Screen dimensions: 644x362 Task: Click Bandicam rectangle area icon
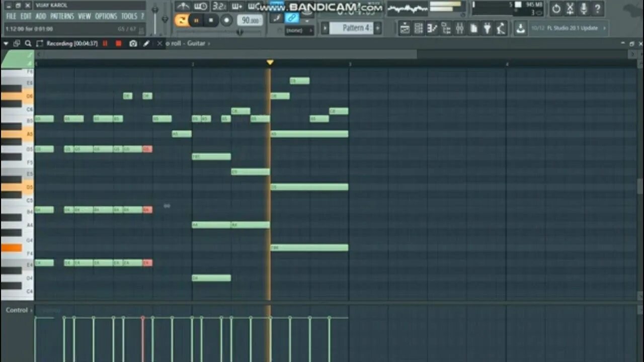click(40, 44)
